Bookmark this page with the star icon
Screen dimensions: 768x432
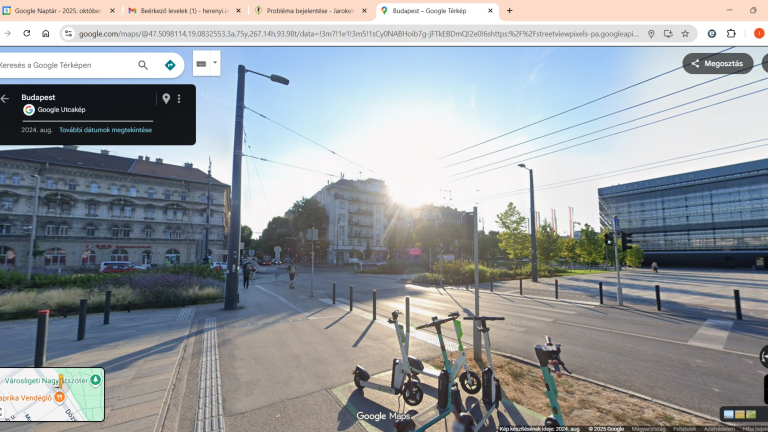click(x=685, y=33)
